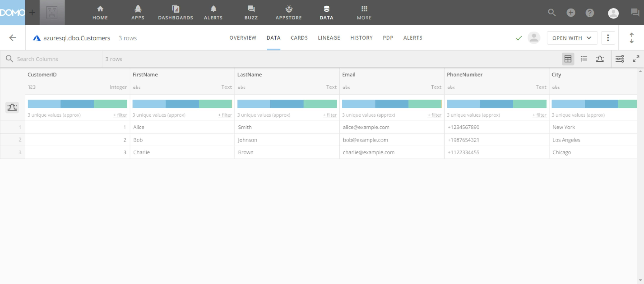
Task: Click + filter under the Email column
Action: (x=434, y=115)
